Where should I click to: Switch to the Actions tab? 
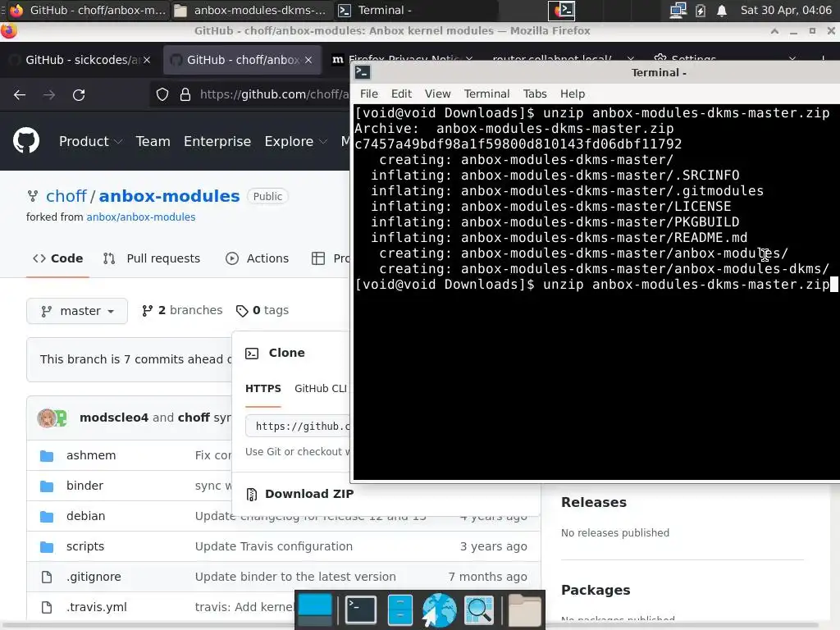point(257,258)
